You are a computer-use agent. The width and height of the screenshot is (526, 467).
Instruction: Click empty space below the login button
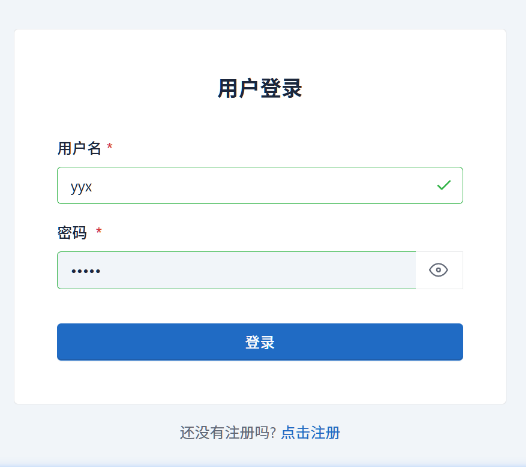[x=260, y=382]
